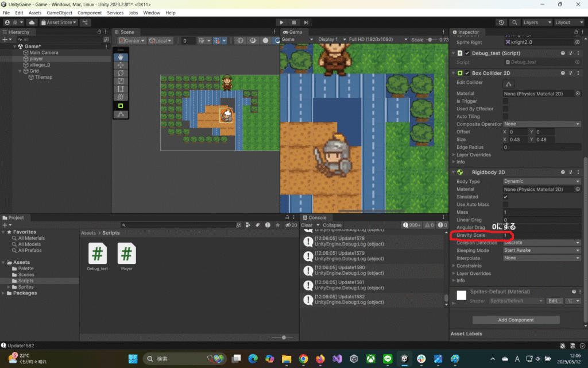The height and width of the screenshot is (368, 588).
Task: Toggle the Debug_test script enabled checkbox
Action: tap(467, 53)
